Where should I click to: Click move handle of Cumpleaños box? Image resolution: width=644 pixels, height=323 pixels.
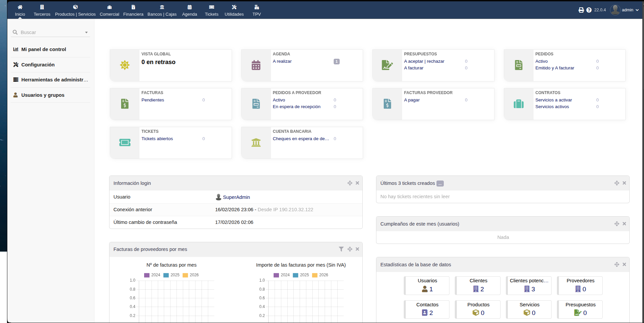[617, 224]
